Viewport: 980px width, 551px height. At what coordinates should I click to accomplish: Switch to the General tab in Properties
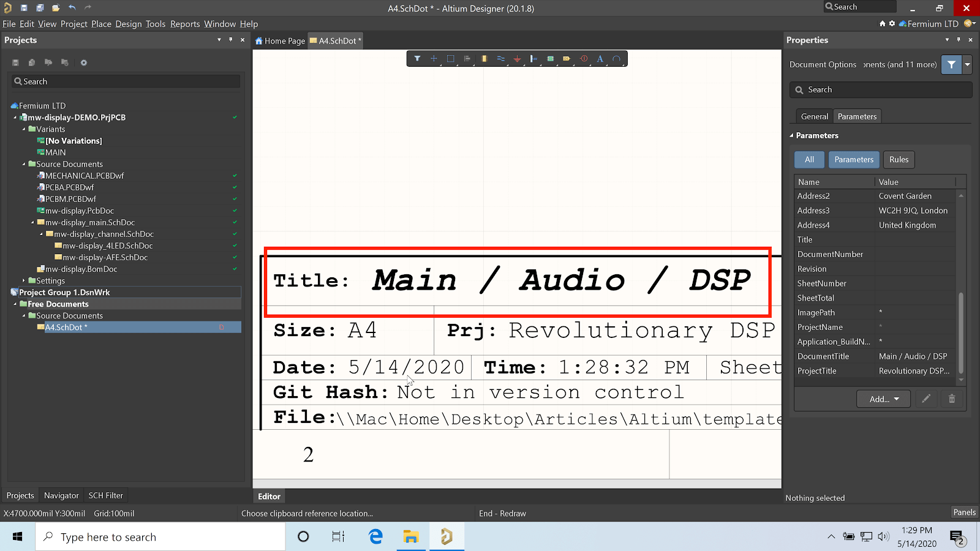(x=814, y=116)
